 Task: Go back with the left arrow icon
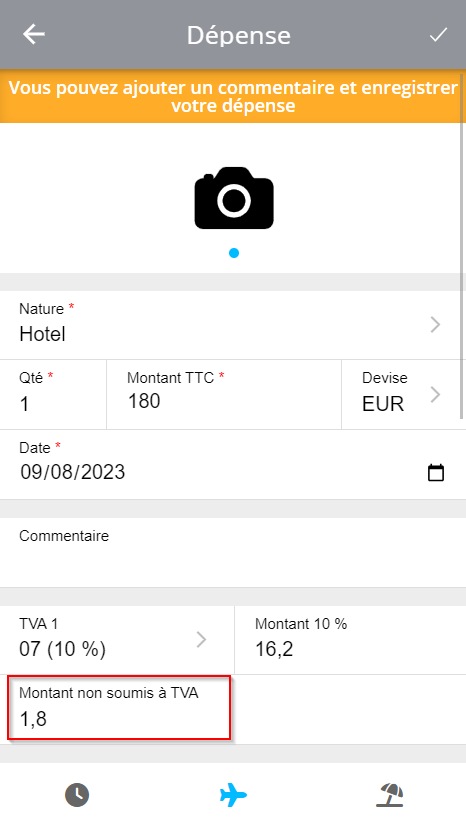33,34
